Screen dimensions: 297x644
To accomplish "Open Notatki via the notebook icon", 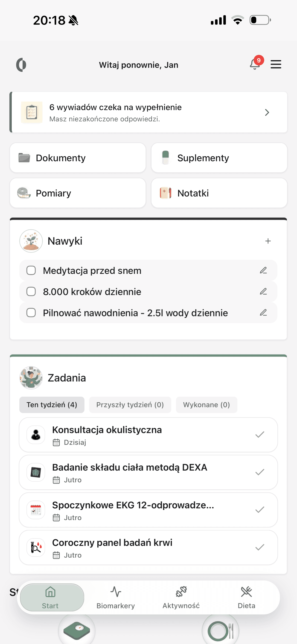I will (x=166, y=193).
